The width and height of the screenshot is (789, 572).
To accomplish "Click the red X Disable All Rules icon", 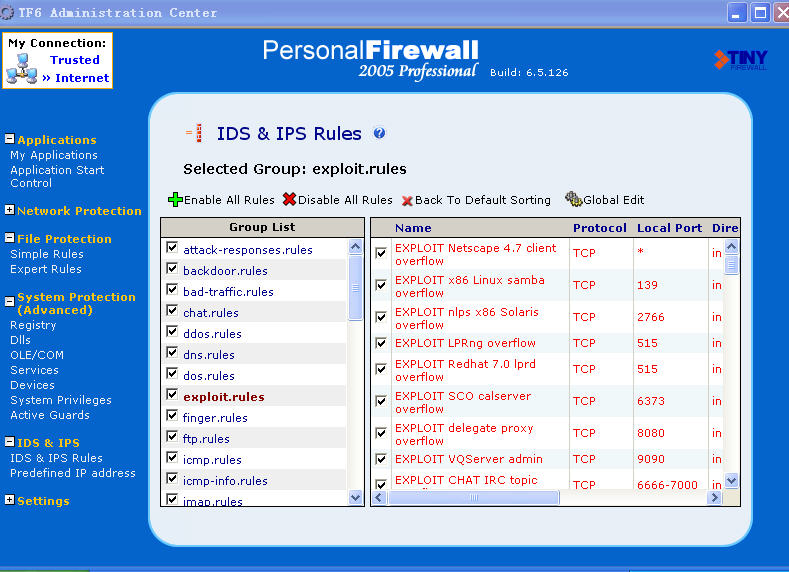I will pos(289,199).
